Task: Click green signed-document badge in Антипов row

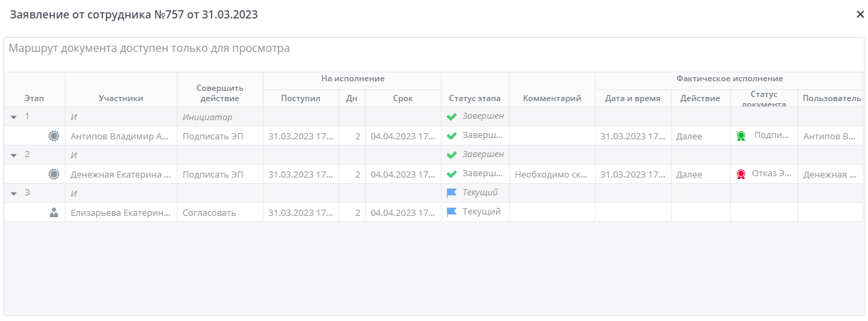Action: coord(741,136)
